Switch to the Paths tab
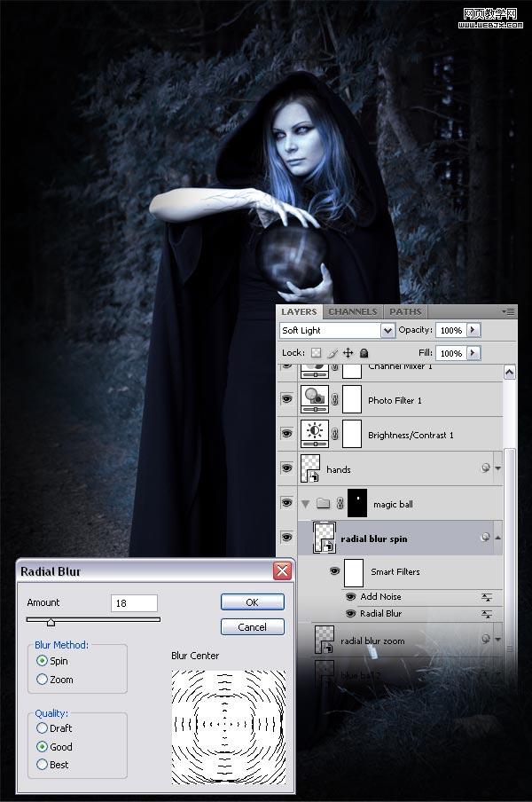This screenshot has width=532, height=802. [x=405, y=311]
